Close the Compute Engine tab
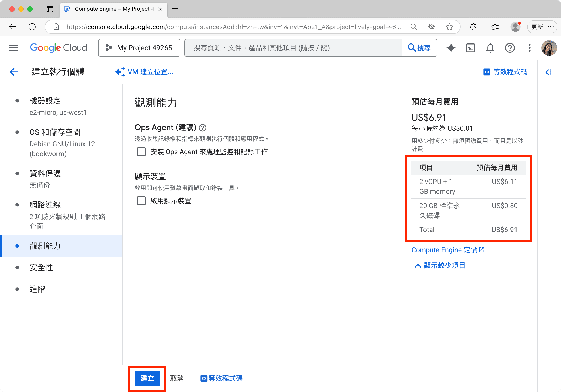The image size is (561, 392). (x=160, y=9)
